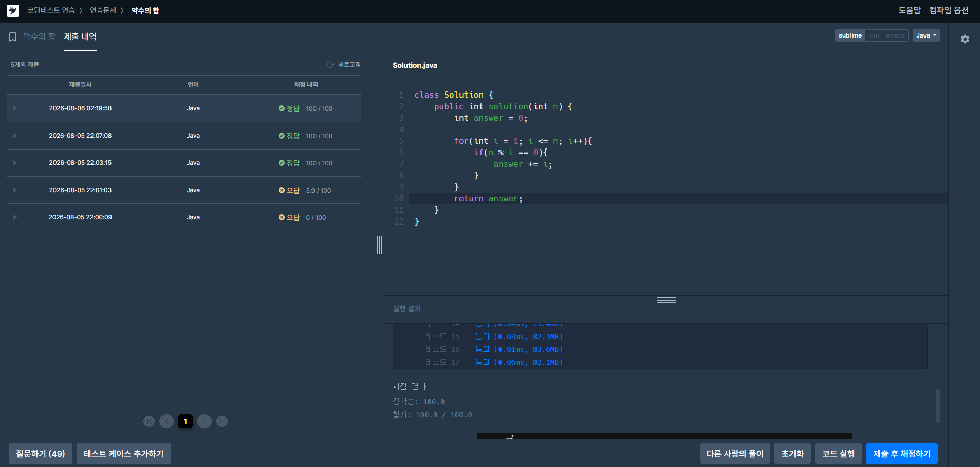Open 연습문제 breadcrumb link

(x=103, y=10)
